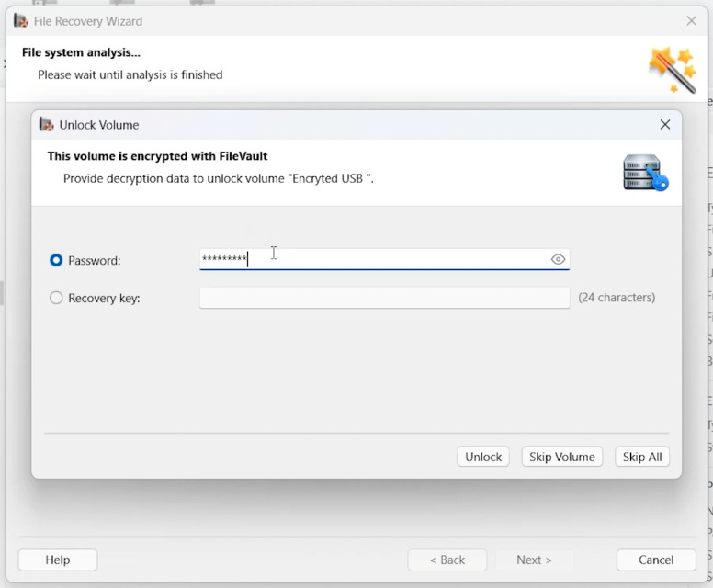Close the Unlock Volume dialog
The image size is (713, 588).
click(665, 125)
